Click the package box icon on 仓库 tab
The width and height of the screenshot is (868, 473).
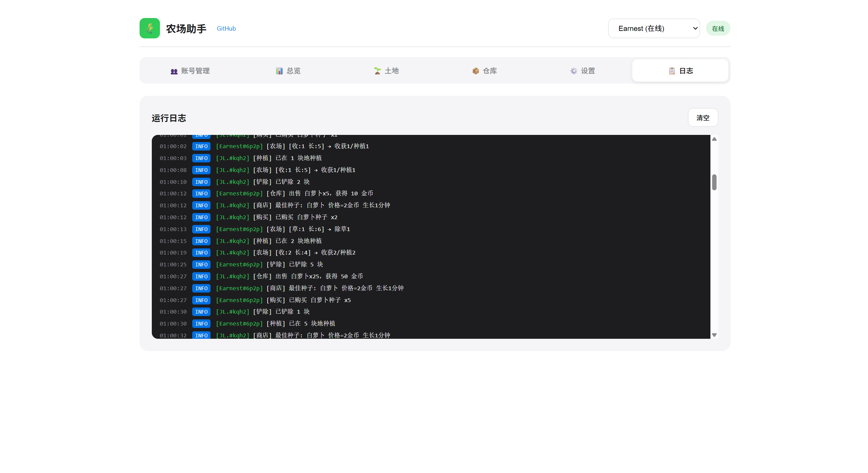coord(475,71)
